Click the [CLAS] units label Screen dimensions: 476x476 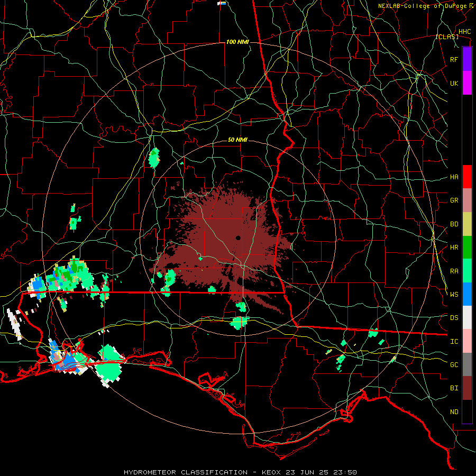point(447,37)
